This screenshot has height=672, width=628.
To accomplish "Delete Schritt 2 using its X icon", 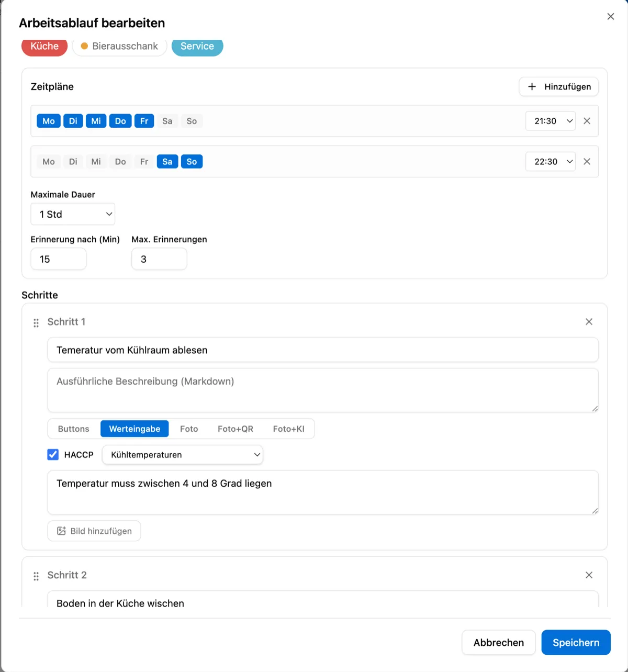I will pyautogui.click(x=589, y=575).
